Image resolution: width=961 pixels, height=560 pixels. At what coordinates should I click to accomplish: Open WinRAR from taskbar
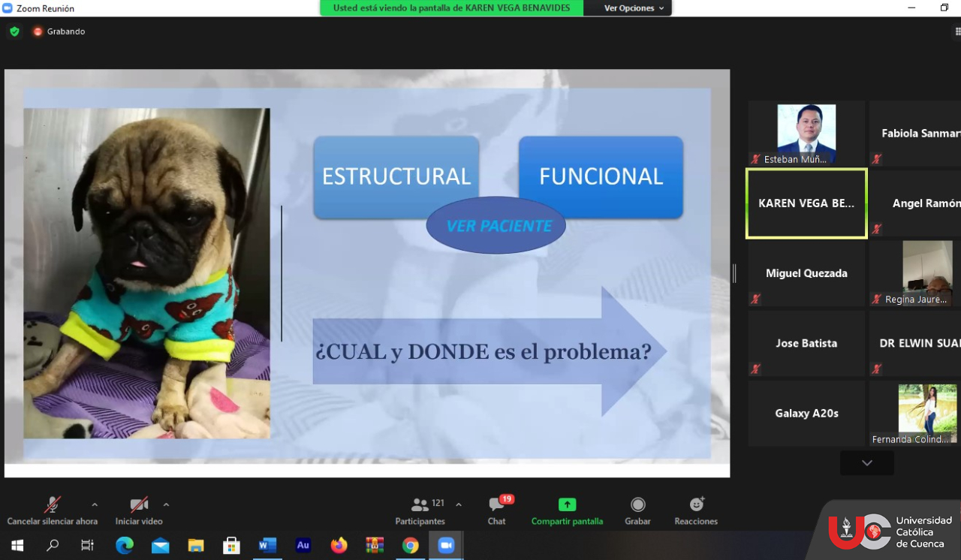[x=375, y=546]
